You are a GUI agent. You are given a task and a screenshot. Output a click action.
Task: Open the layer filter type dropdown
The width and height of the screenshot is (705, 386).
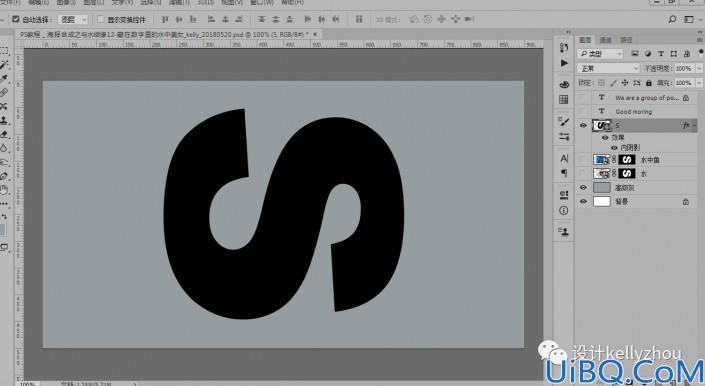600,53
